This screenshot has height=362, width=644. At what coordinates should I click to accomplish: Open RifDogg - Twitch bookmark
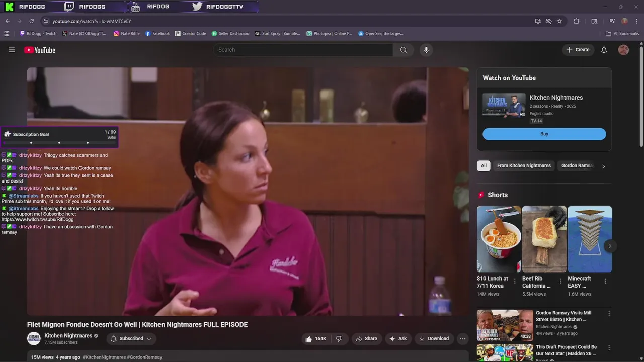[38, 34]
